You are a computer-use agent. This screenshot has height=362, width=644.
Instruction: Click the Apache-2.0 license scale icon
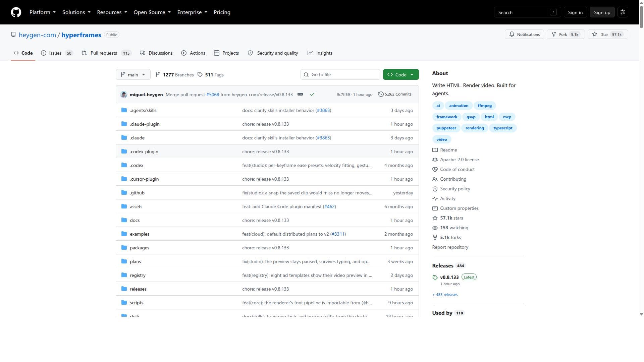coord(435,160)
